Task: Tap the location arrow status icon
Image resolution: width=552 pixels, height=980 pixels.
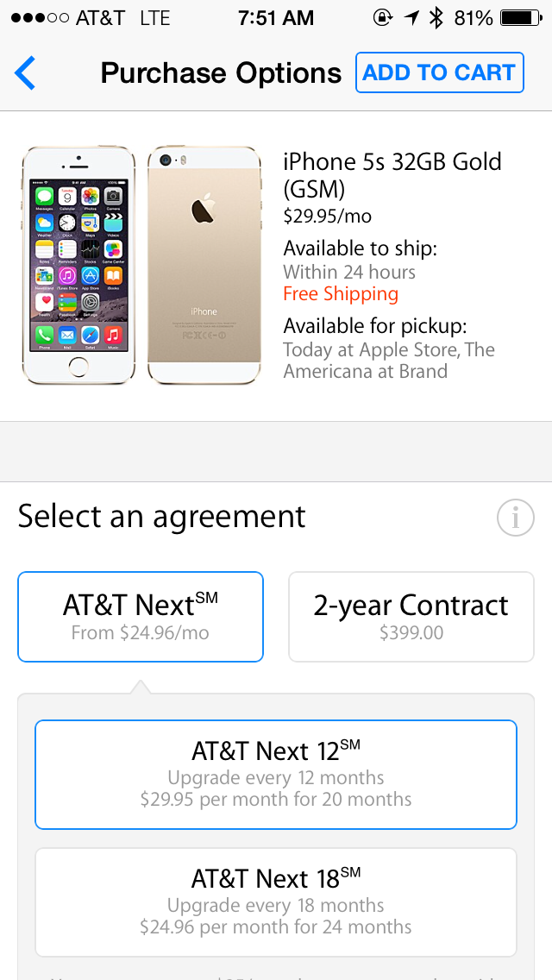Action: 411,18
